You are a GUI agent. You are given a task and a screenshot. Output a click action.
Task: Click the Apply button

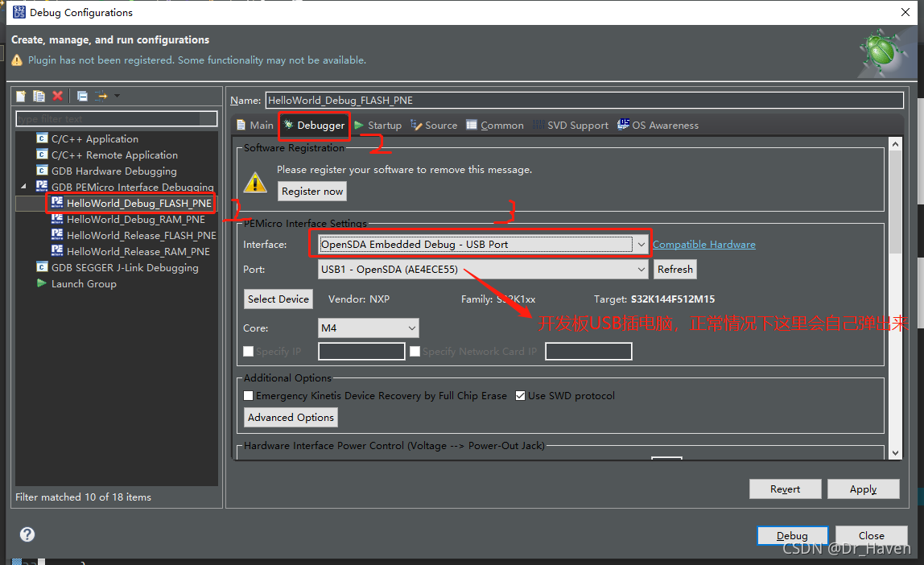tap(863, 489)
